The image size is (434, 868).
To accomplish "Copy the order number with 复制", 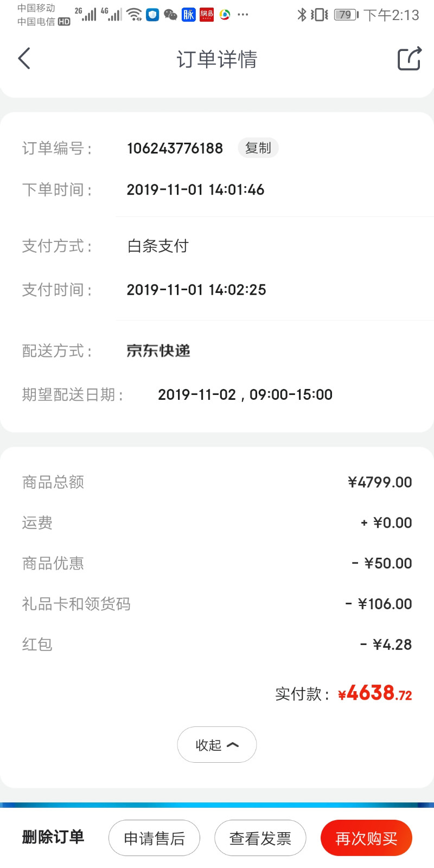I will [x=258, y=148].
